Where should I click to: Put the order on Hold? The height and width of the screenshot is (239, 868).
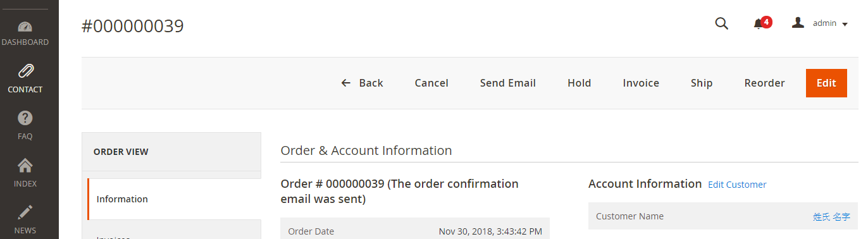(580, 83)
